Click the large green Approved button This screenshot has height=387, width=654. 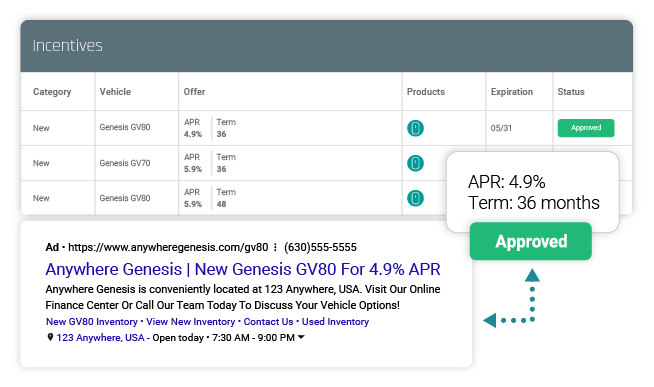(x=531, y=241)
